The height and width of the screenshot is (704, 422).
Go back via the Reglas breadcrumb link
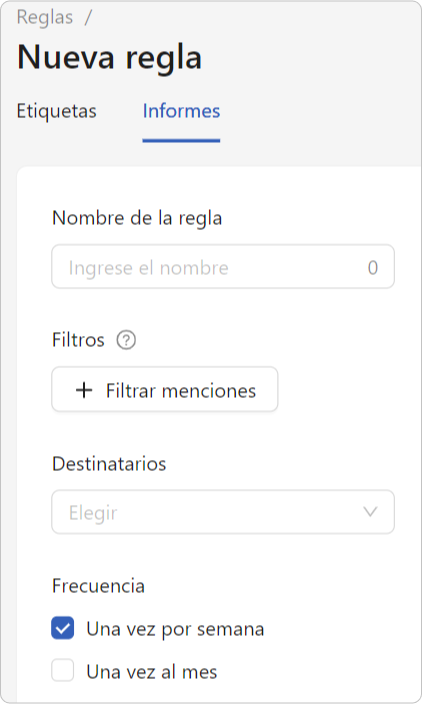[x=44, y=18]
